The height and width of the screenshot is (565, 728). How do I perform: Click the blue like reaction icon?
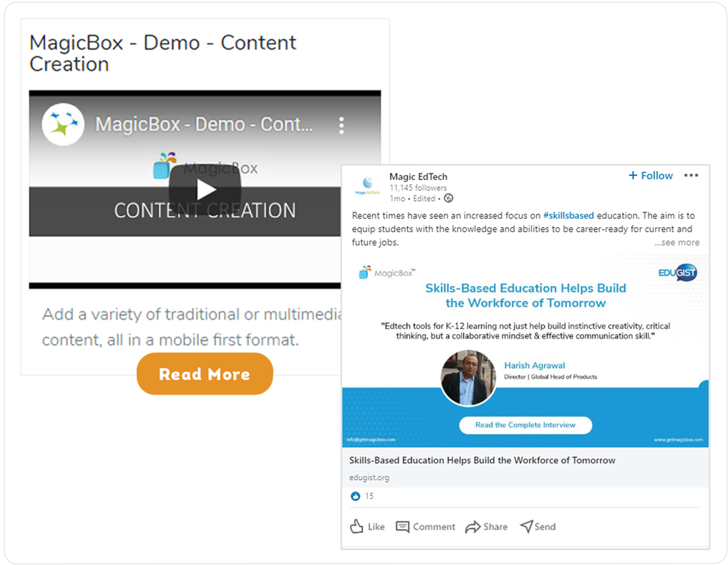coord(355,496)
